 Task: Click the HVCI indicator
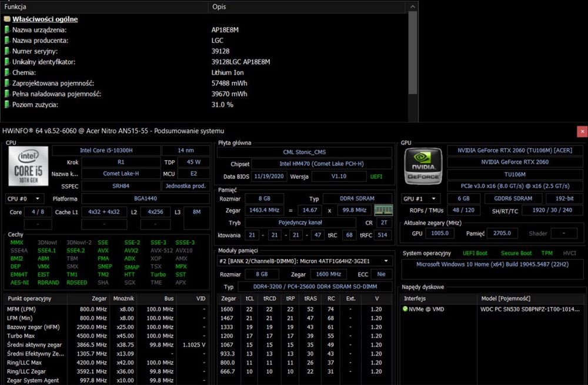[x=569, y=253]
